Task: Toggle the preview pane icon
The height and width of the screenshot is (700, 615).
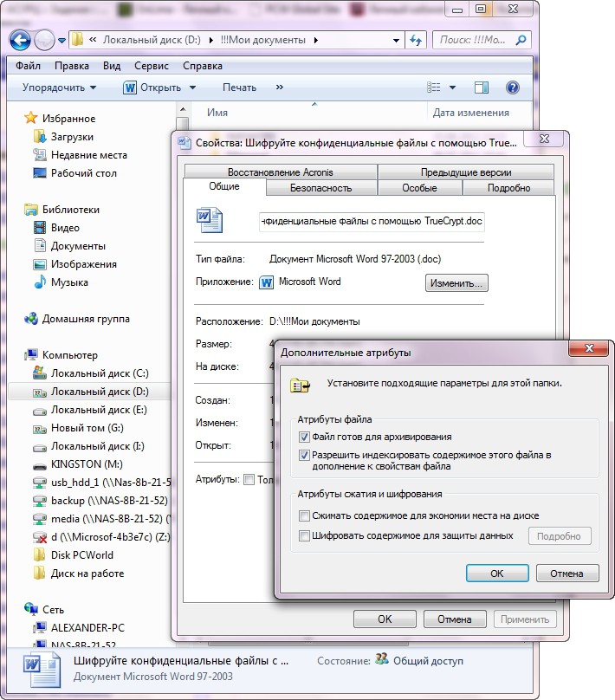Action: pos(482,87)
